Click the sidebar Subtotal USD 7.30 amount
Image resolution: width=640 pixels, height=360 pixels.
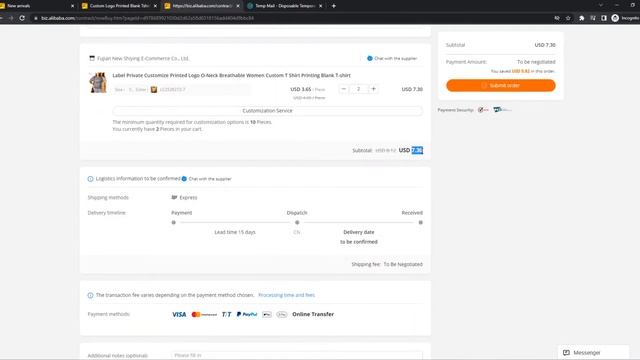(x=545, y=45)
